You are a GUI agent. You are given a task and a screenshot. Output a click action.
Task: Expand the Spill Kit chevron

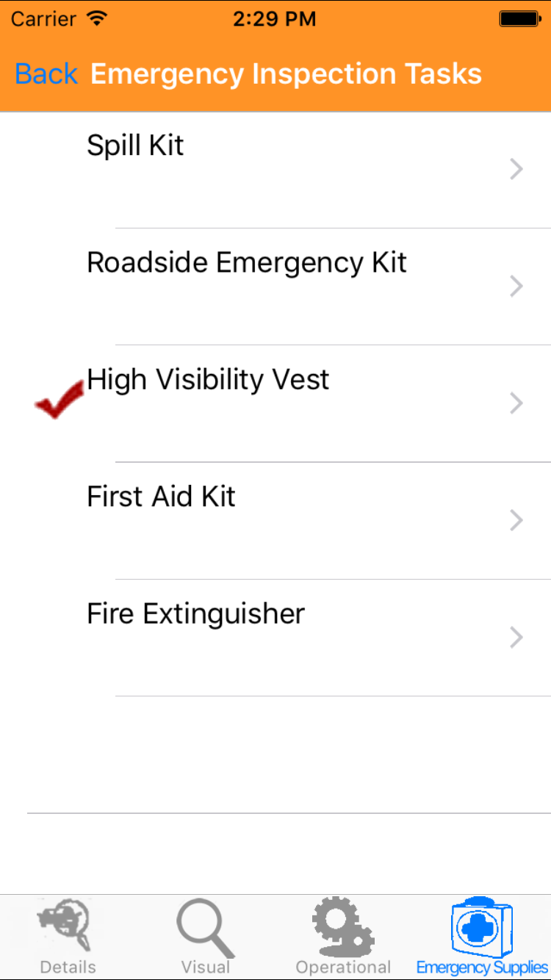pos(516,170)
